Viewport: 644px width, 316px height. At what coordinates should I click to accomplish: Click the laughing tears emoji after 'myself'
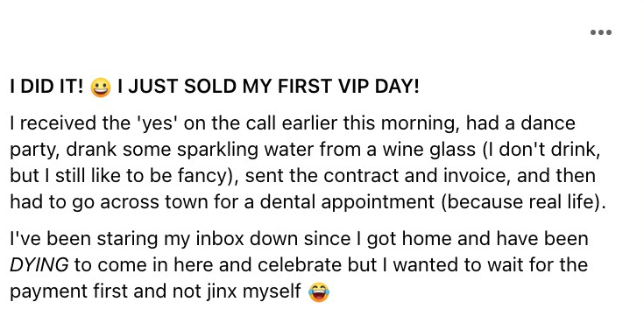click(319, 292)
